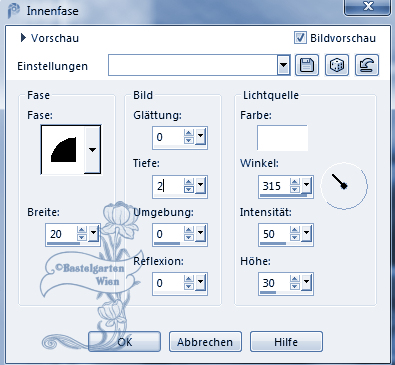Click the Tiefe spinner arrows
Viewport: 395px width, 365px height.
tap(189, 186)
